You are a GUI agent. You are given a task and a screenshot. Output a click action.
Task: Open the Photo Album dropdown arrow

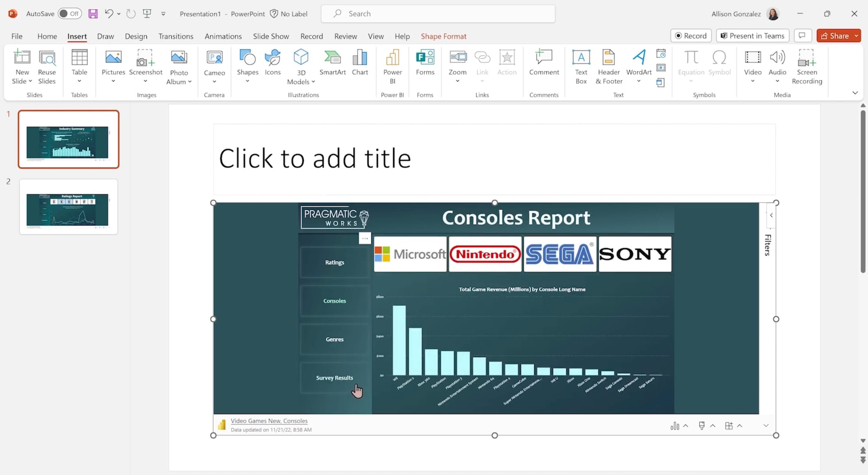pos(190,82)
